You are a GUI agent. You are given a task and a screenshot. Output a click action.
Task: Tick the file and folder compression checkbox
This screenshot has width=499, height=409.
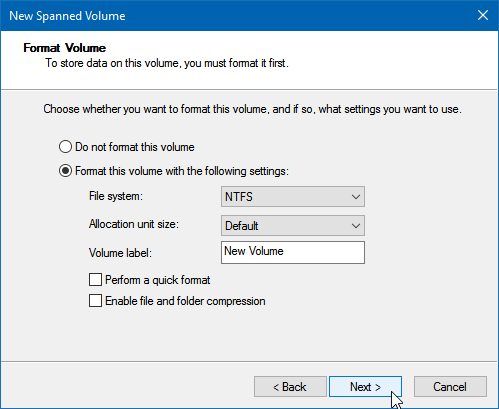(95, 301)
